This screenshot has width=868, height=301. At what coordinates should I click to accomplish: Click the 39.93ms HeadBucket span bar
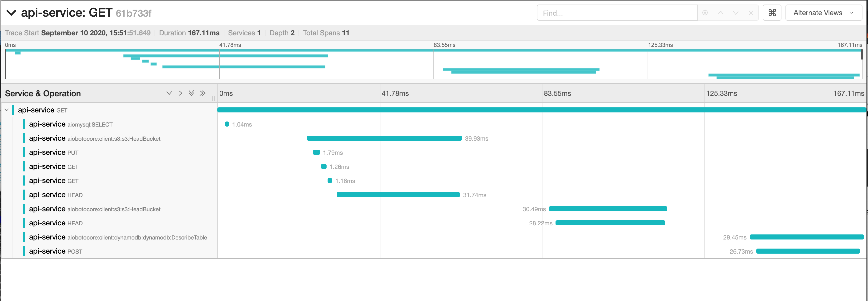click(x=384, y=138)
